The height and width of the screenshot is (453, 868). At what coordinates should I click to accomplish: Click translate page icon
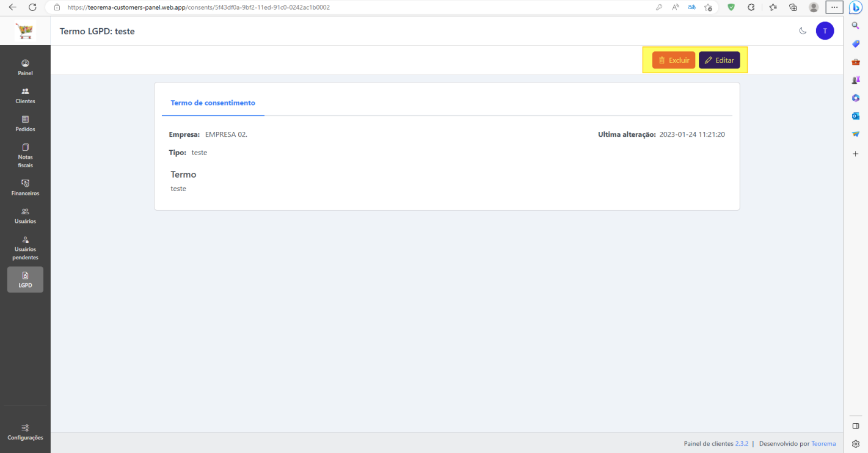[691, 7]
